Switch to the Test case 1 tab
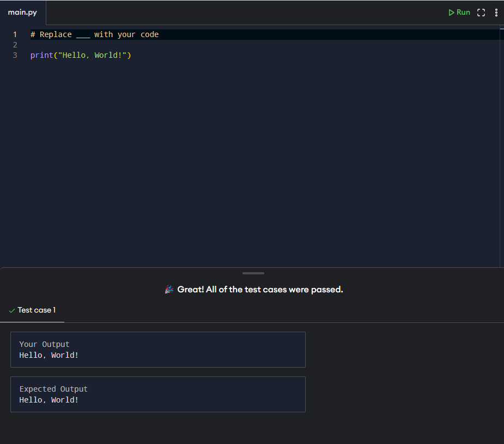The height and width of the screenshot is (444, 504). pos(32,310)
